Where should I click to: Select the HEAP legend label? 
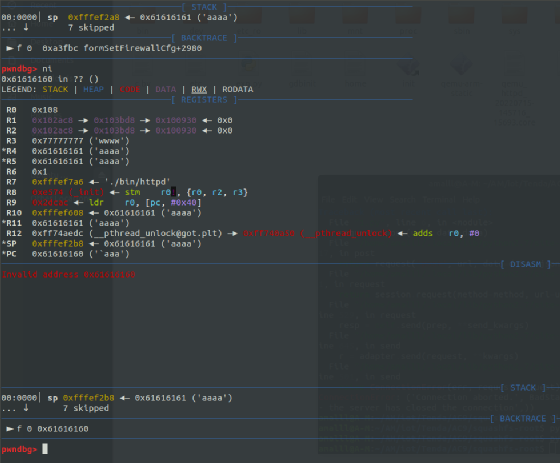pos(94,89)
